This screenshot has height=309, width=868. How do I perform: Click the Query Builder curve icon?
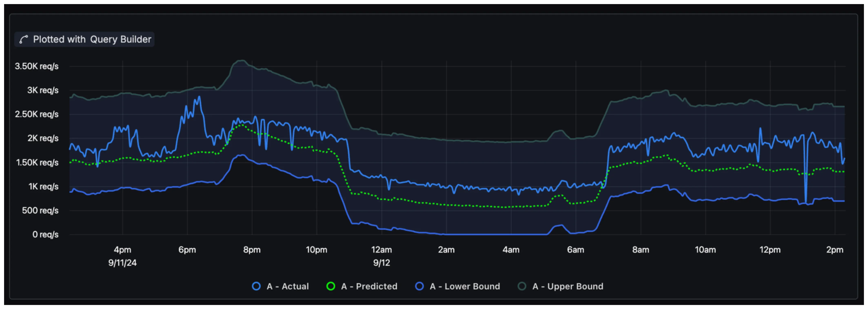tap(23, 39)
